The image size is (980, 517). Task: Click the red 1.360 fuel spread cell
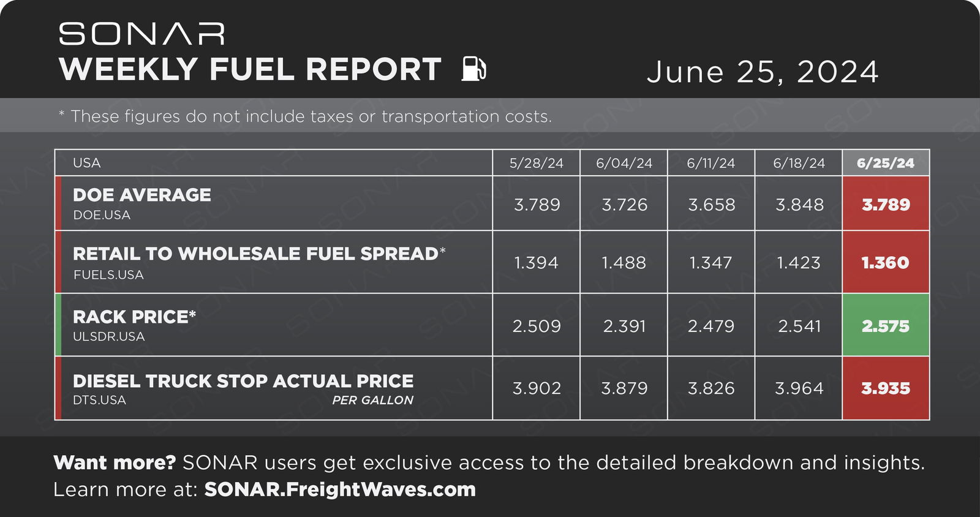click(x=886, y=262)
